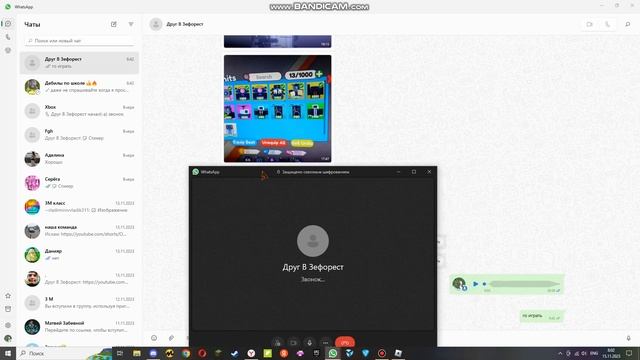The height and width of the screenshot is (360, 640).
Task: Start a new chat with compose icon
Action: click(114, 24)
